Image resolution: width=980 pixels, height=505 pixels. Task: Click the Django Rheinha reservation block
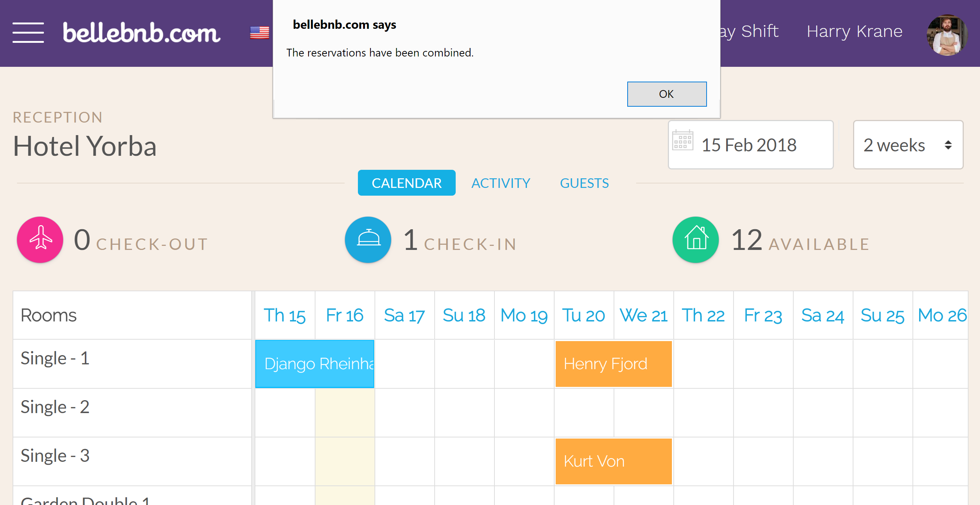pos(315,363)
